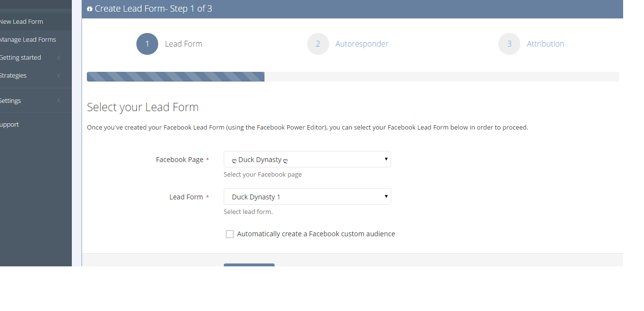Select step 1 circle icon
This screenshot has width=644, height=311.
(147, 44)
